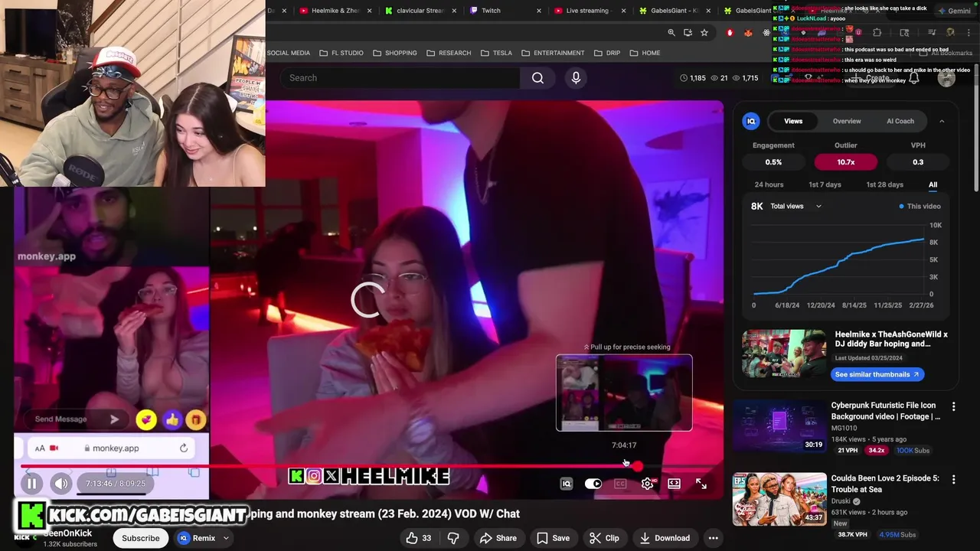Open the ENTERTAINMENT bookmarks folder
Screen dimensions: 980x551
click(553, 53)
